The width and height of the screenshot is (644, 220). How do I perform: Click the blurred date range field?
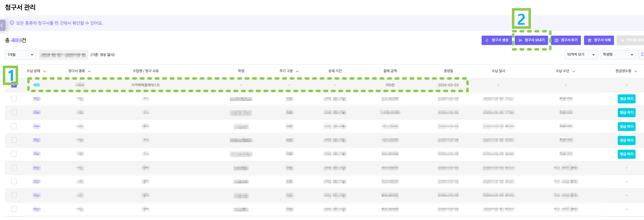(x=63, y=55)
